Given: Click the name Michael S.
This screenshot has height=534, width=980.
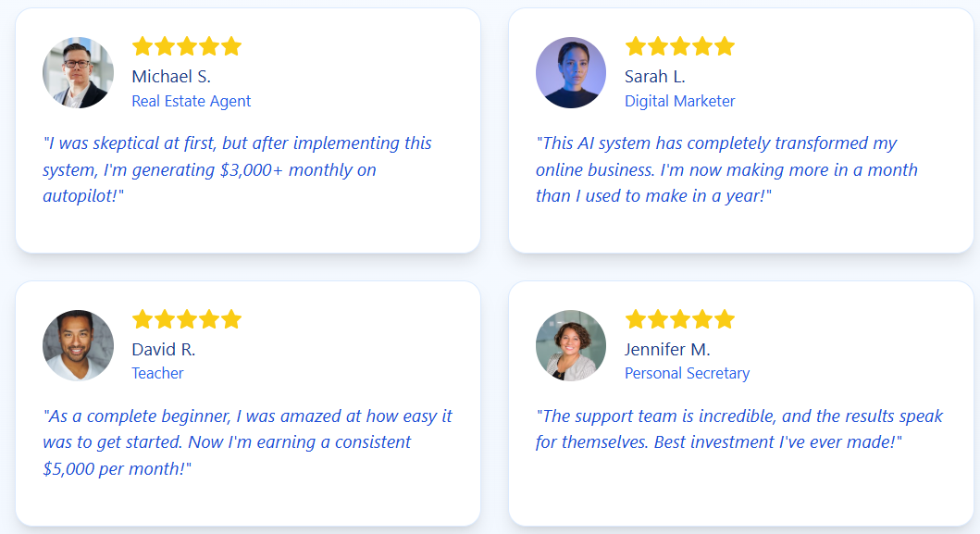Looking at the screenshot, I should (x=171, y=76).
